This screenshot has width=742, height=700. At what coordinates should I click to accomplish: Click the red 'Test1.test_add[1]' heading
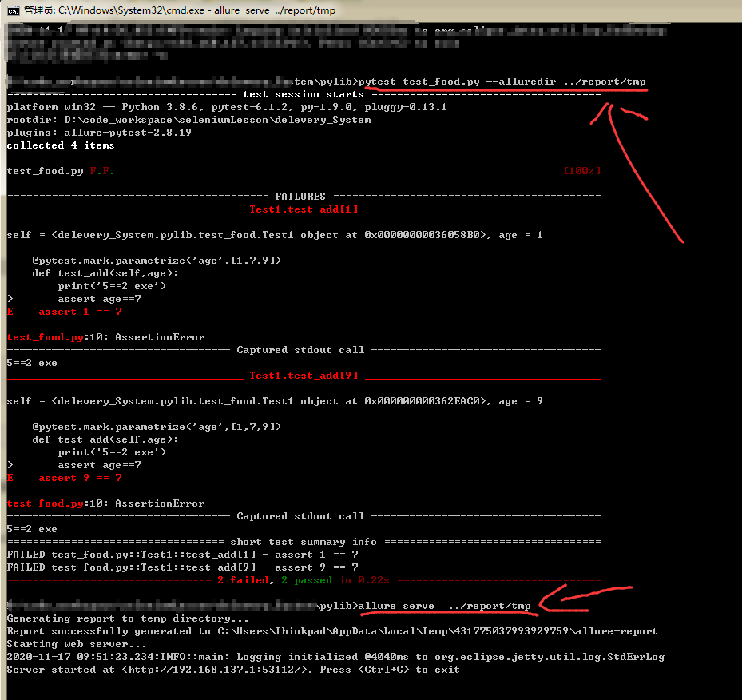304,209
